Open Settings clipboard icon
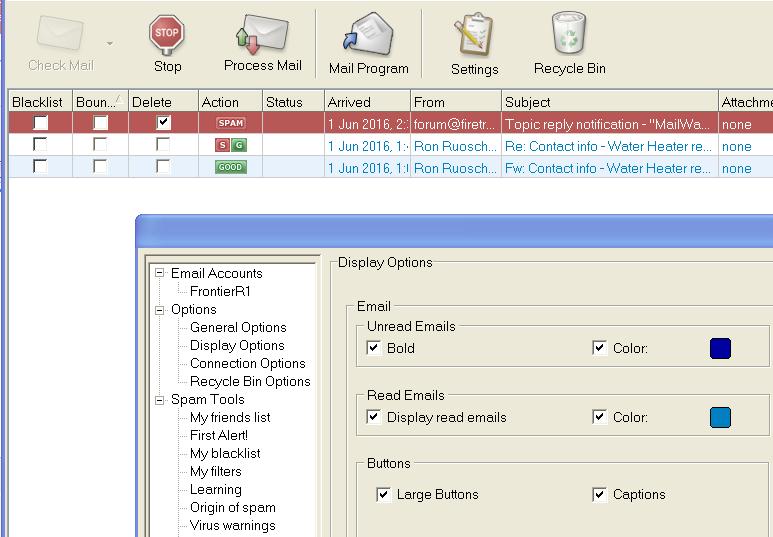773x537 pixels. tap(473, 35)
